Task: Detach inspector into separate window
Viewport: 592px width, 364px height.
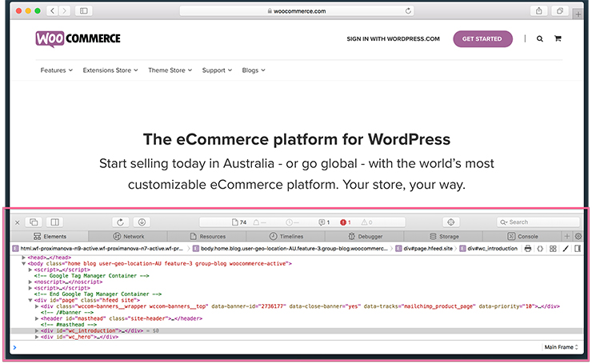Action: [34, 222]
